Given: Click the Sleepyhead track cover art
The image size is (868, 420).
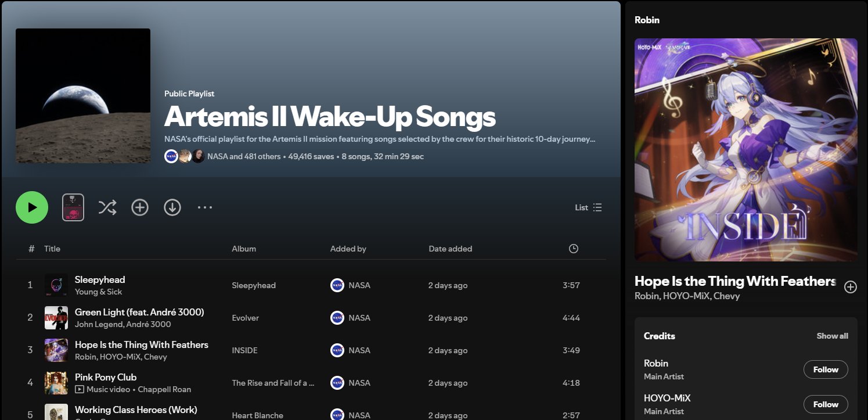Looking at the screenshot, I should click(x=56, y=285).
